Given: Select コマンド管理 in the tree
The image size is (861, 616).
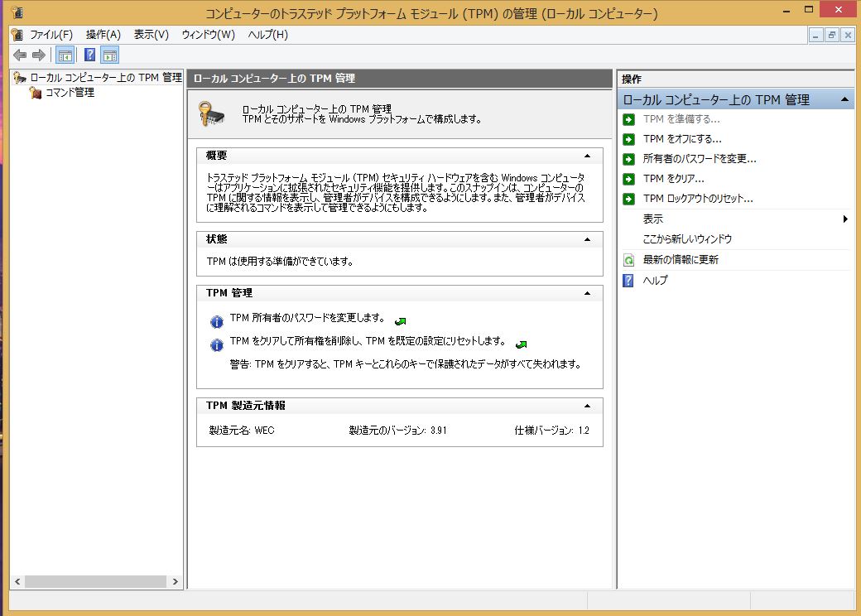Looking at the screenshot, I should (70, 93).
